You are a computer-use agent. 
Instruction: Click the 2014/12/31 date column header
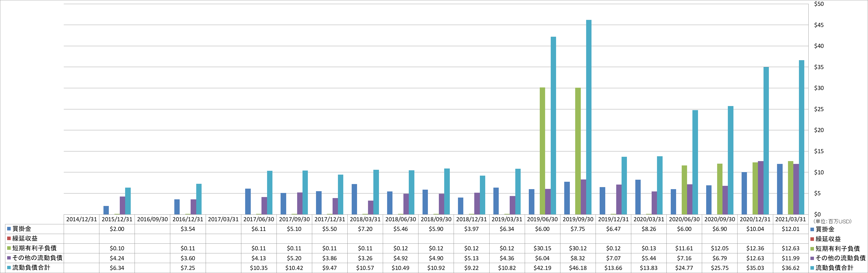coord(82,219)
